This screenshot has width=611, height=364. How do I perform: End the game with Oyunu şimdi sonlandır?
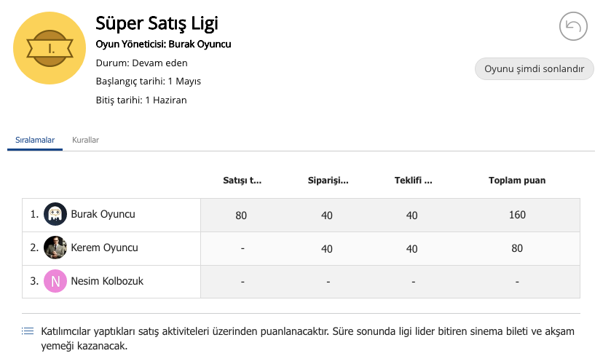point(535,69)
